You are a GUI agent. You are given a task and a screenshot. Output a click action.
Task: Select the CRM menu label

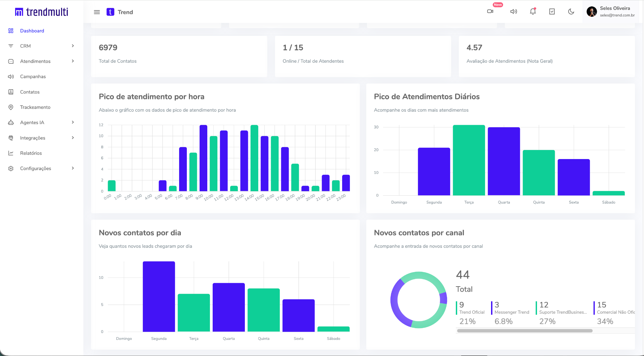25,46
